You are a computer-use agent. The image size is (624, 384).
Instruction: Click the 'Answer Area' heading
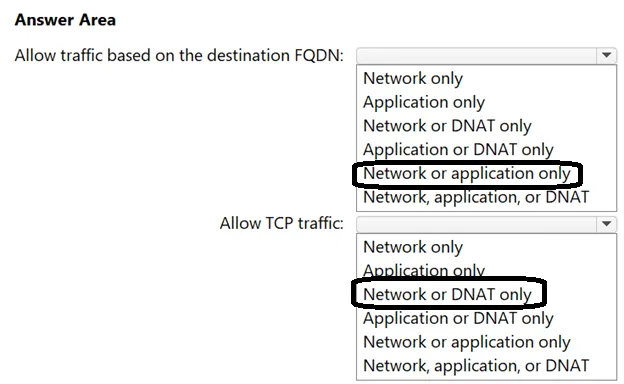[65, 20]
